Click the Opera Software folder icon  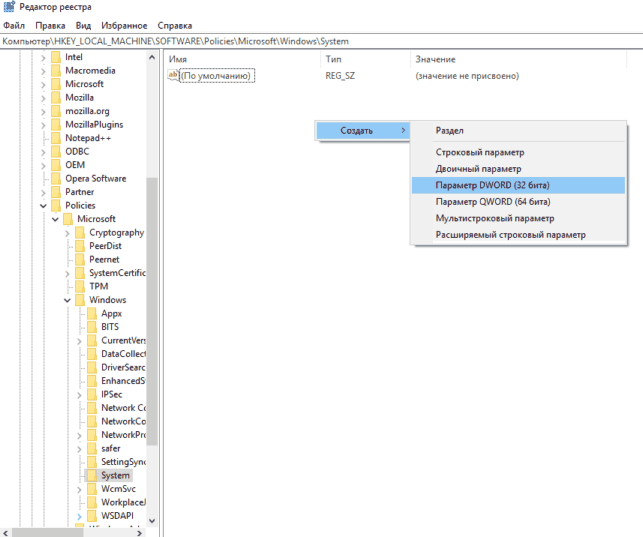56,178
